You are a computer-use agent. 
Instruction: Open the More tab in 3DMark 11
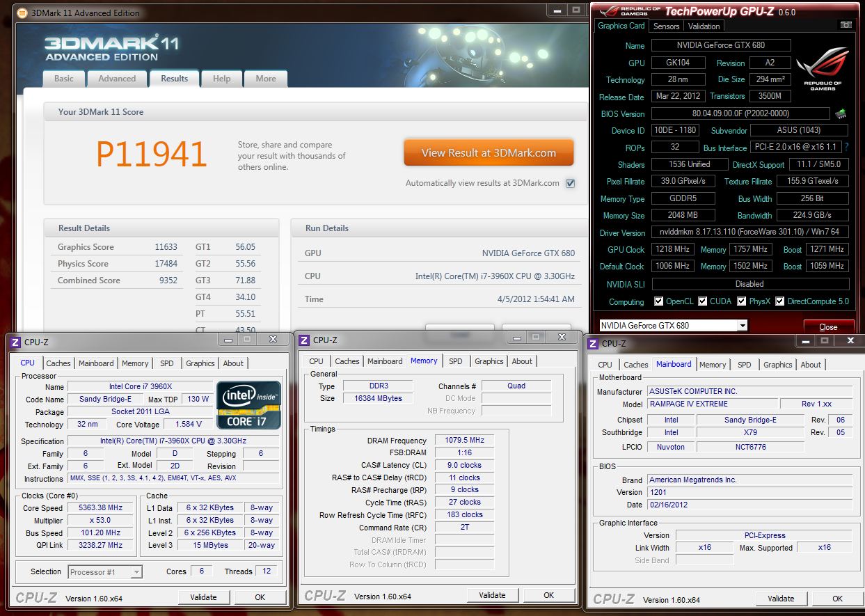(x=266, y=79)
